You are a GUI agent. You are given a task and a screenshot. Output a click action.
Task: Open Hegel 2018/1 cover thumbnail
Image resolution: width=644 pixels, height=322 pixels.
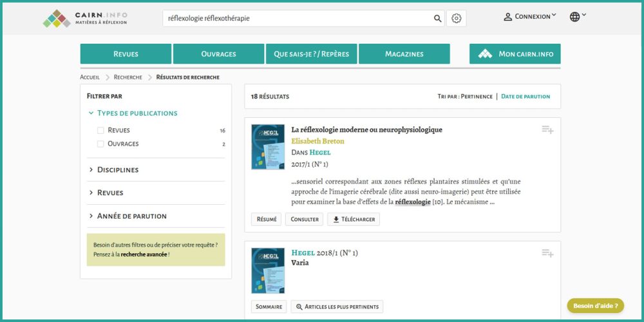point(268,270)
